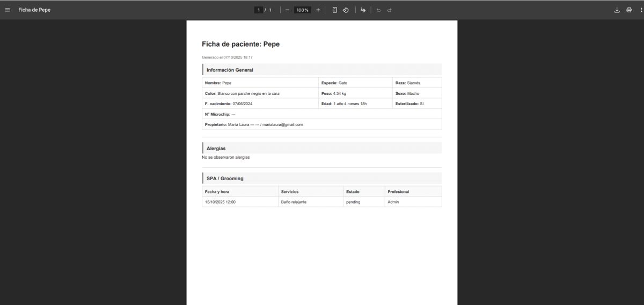Open the more actions three-dot menu

pos(640,10)
